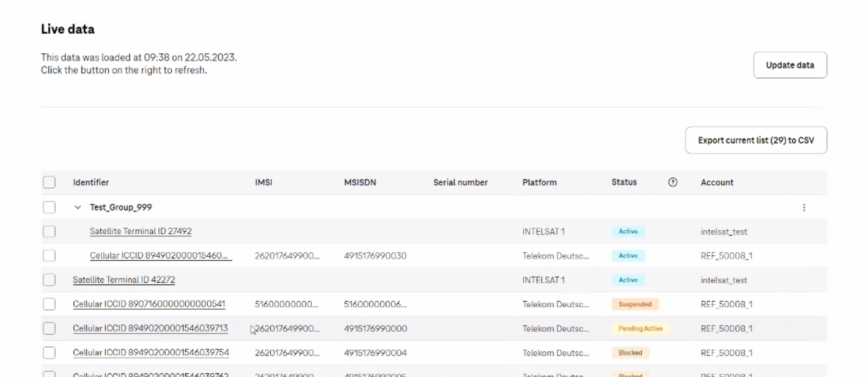
Task: Click the Status help question mark icon
Action: click(x=673, y=182)
